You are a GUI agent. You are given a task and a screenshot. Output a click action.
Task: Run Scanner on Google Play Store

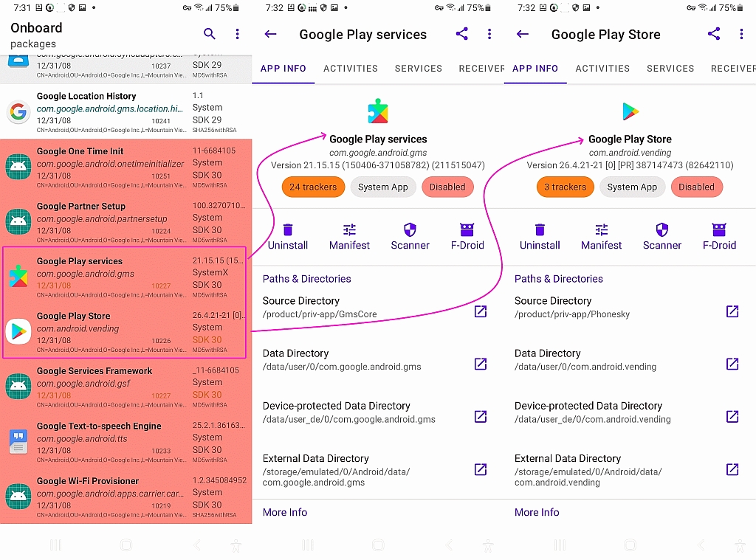click(662, 237)
